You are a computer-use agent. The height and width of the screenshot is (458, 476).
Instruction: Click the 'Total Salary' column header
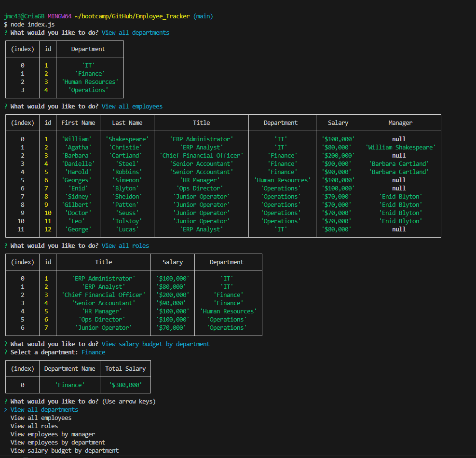(125, 368)
